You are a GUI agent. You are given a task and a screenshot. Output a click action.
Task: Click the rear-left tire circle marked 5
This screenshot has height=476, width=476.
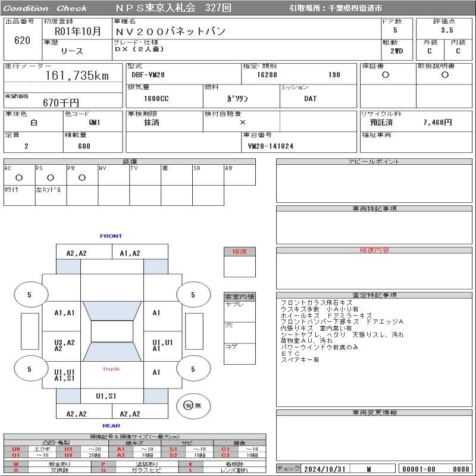(29, 369)
